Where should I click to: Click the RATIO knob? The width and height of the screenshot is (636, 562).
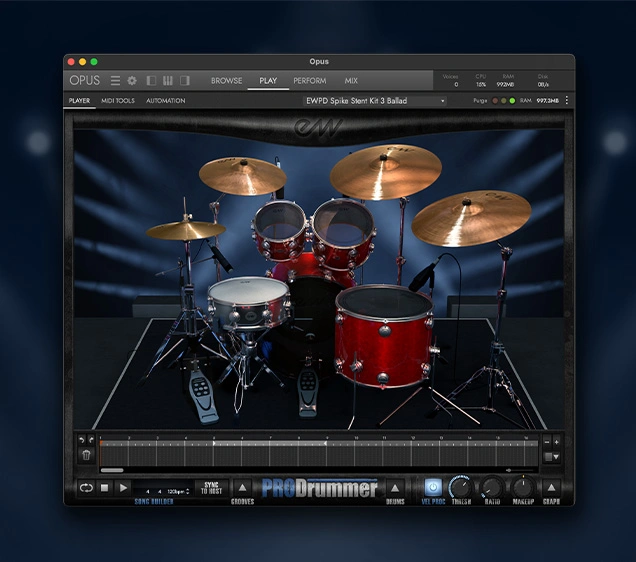(492, 487)
